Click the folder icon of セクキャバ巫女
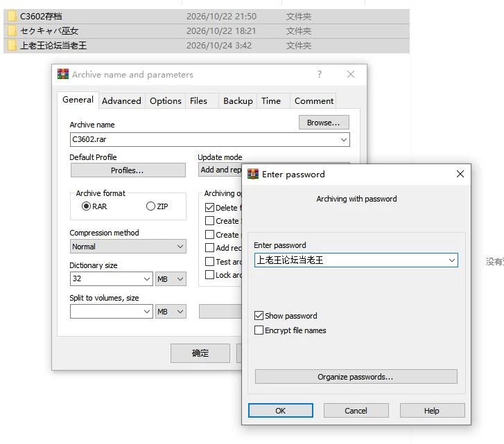Image resolution: width=504 pixels, height=444 pixels. point(12,30)
